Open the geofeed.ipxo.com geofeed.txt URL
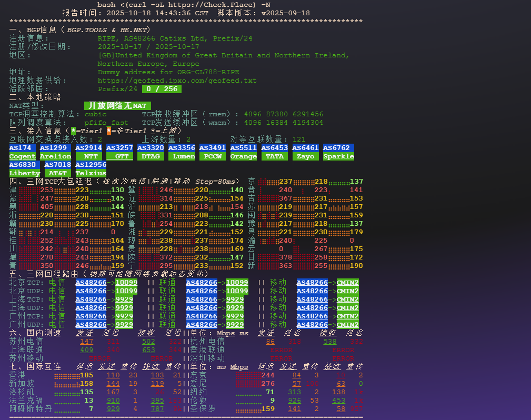Image resolution: width=531 pixels, height=420 pixels. [x=177, y=81]
